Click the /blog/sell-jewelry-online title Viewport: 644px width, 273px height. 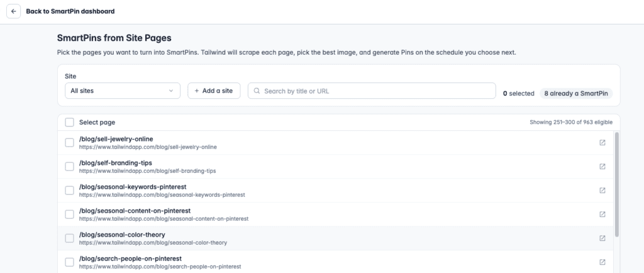116,139
